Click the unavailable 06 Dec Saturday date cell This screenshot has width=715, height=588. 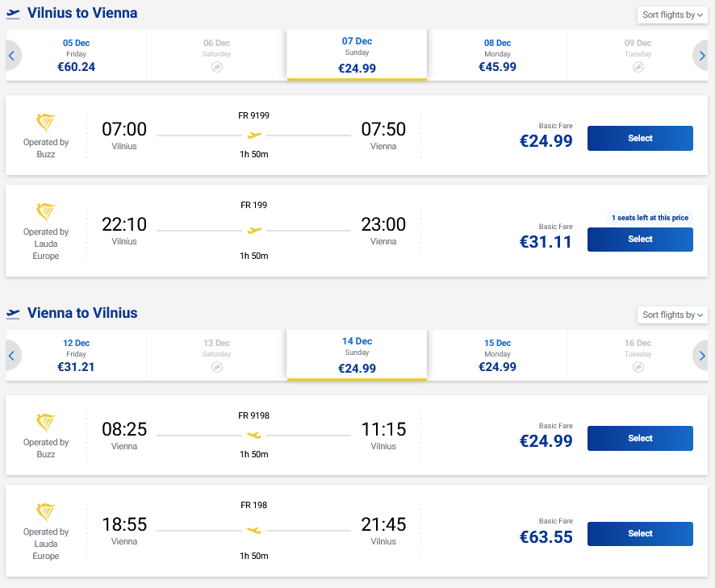point(216,55)
